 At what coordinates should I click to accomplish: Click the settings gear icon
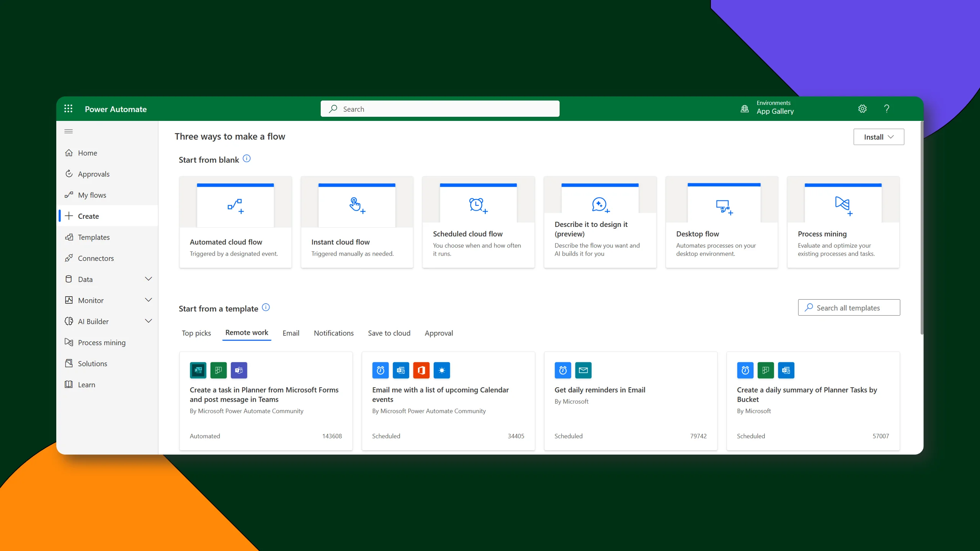tap(862, 109)
